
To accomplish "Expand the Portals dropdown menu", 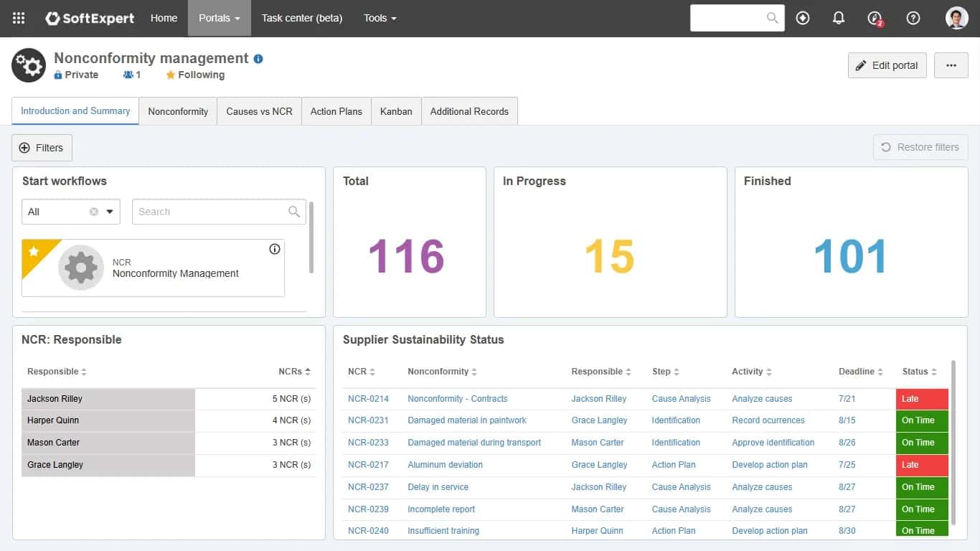I will coord(220,18).
